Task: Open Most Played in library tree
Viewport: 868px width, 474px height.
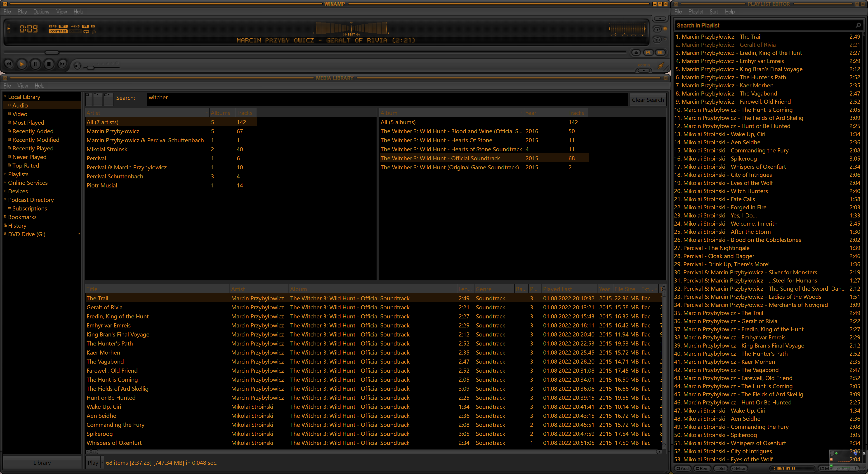Action: pyautogui.click(x=28, y=123)
